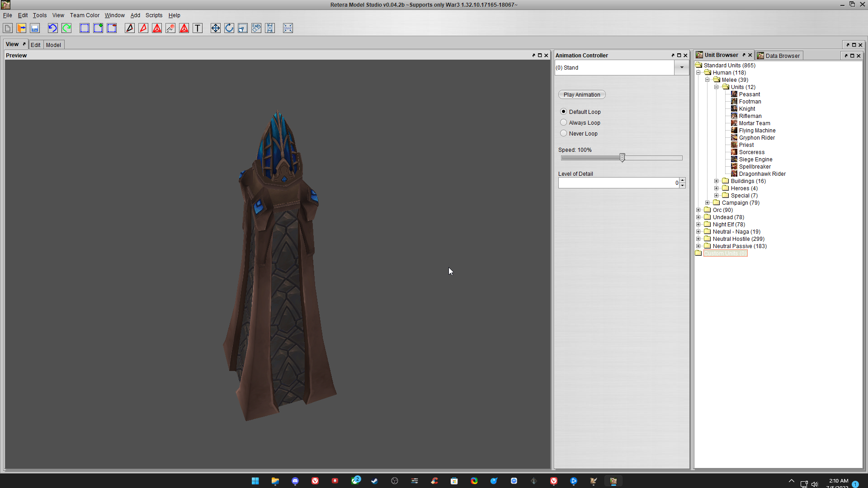Expand the Campaign folder
The width and height of the screenshot is (868, 488).
pyautogui.click(x=708, y=202)
